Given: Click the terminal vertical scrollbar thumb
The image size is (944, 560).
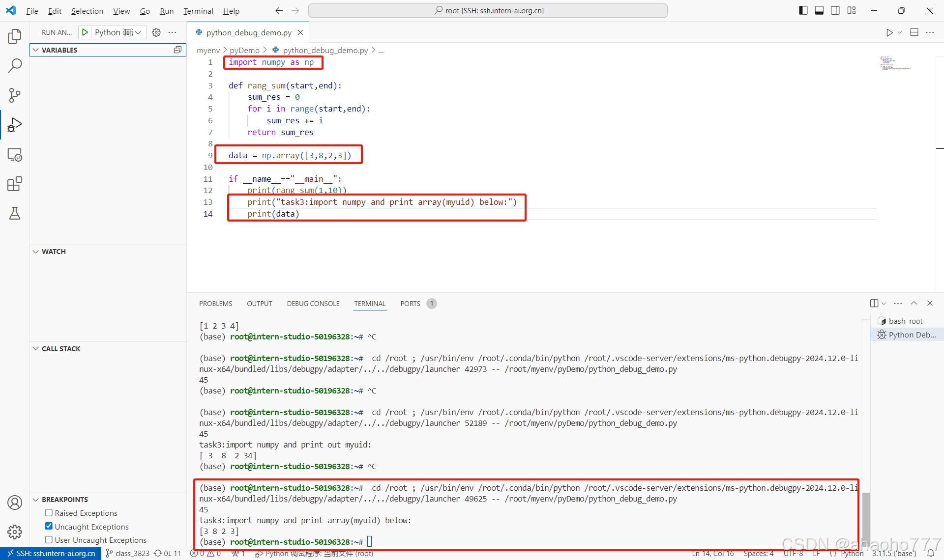Looking at the screenshot, I should point(866,519).
